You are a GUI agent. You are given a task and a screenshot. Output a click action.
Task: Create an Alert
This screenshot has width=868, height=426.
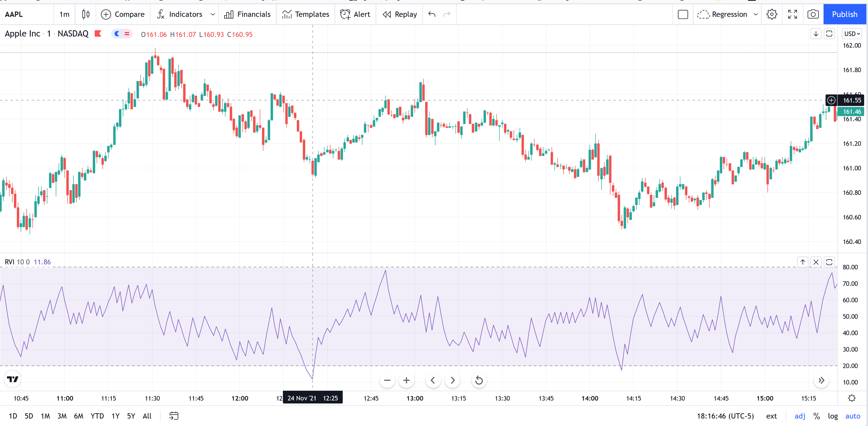[x=355, y=14]
